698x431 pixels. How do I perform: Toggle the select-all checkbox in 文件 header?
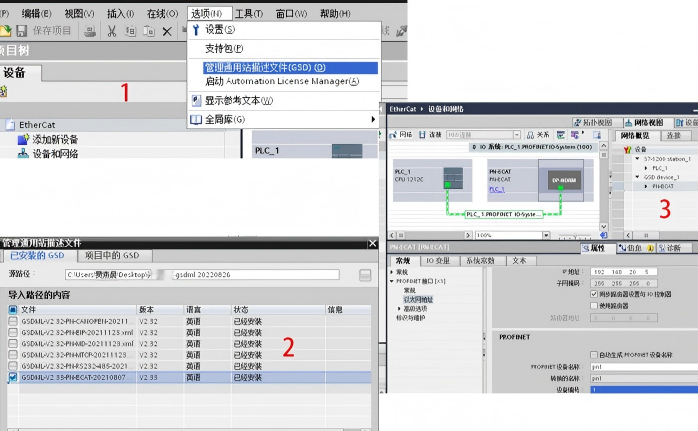click(x=13, y=309)
